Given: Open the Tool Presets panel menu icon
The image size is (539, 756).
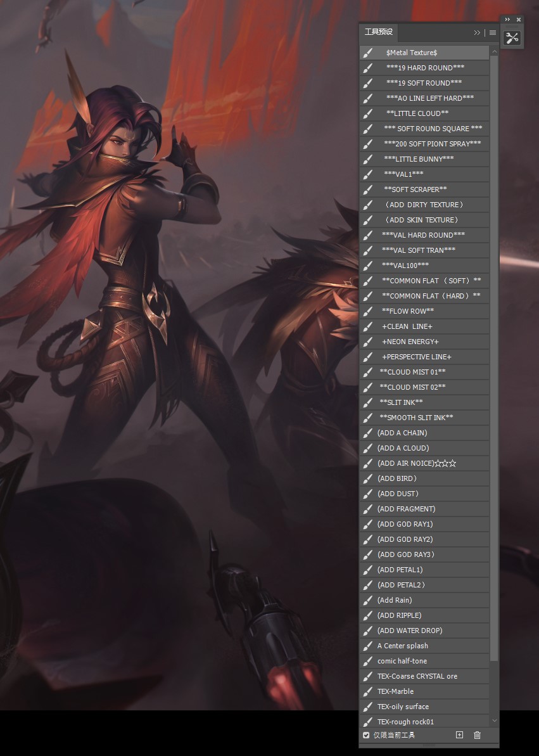Looking at the screenshot, I should 492,33.
